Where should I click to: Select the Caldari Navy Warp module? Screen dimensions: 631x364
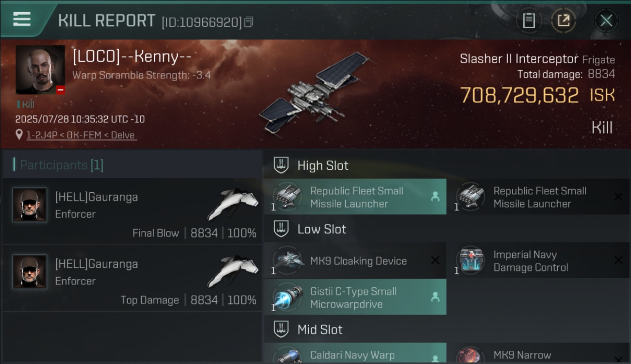[355, 353]
